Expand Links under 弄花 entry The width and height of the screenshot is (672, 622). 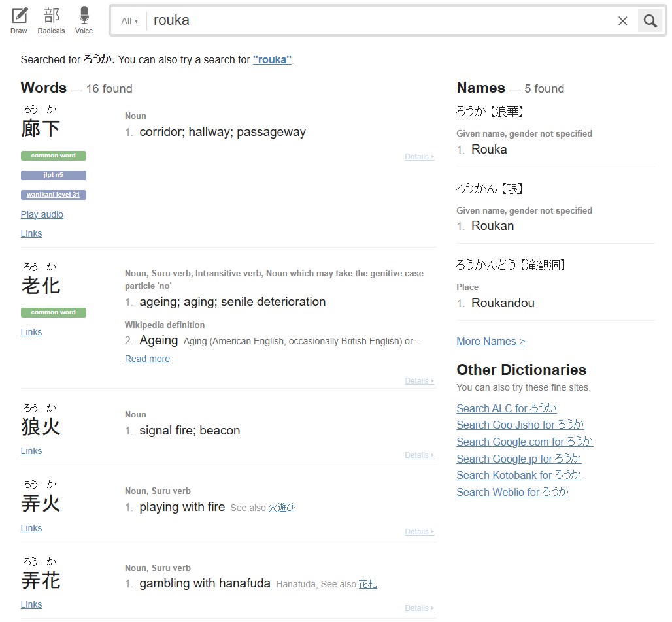coord(31,604)
